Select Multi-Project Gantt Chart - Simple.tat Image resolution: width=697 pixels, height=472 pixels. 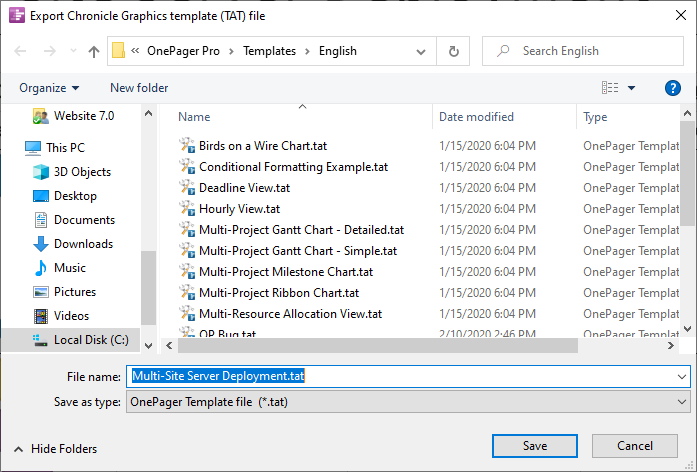pos(298,251)
